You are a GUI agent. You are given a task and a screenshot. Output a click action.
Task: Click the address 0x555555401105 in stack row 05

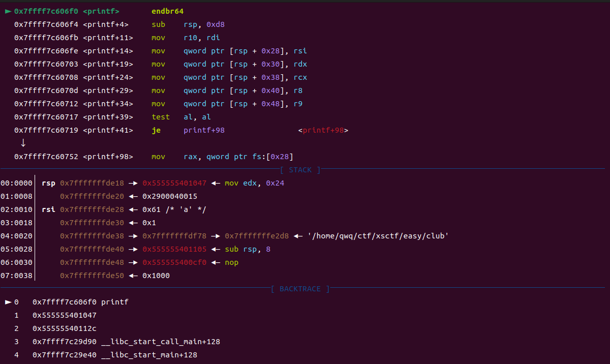click(175, 249)
